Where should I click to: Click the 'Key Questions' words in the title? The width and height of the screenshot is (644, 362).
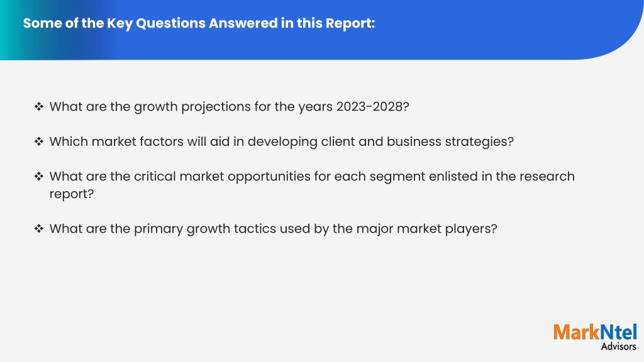(157, 23)
